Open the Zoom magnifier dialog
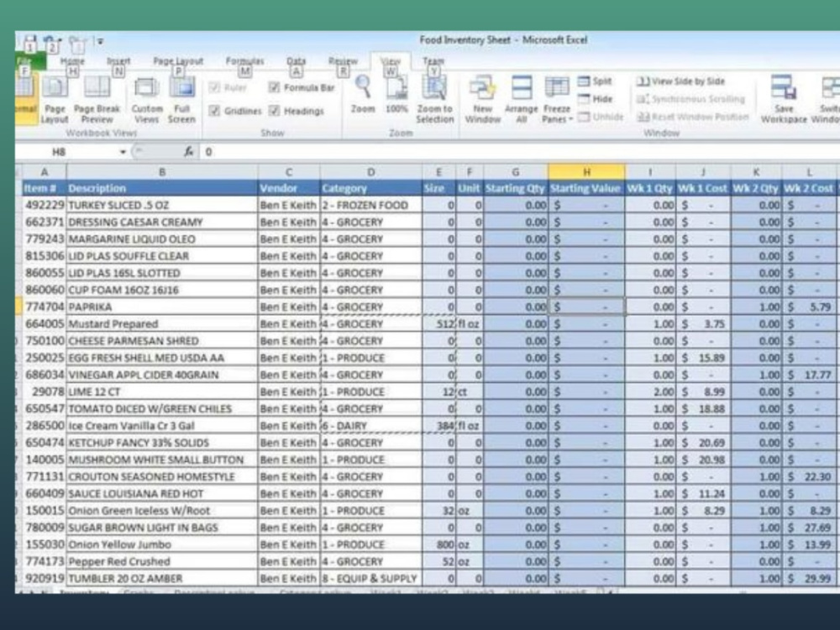The image size is (840, 630). click(x=363, y=95)
